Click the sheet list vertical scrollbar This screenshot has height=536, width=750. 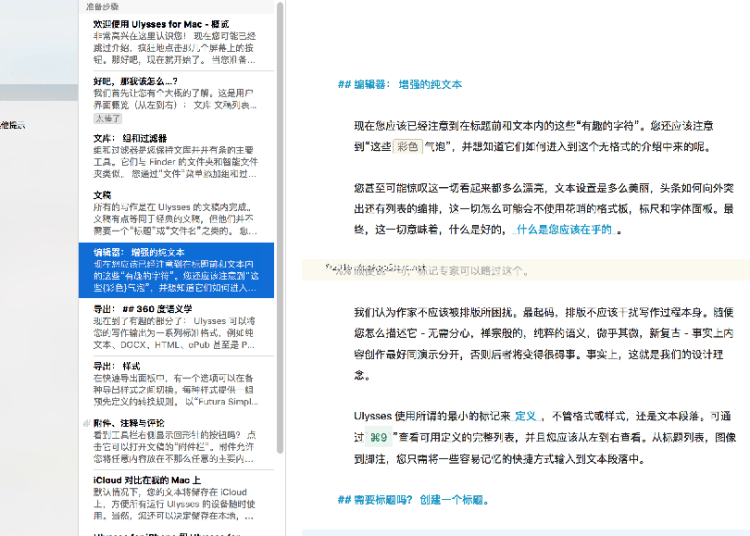pos(282,200)
